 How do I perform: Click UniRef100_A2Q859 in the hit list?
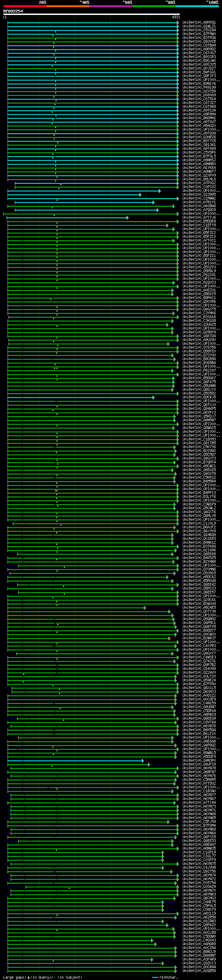point(199,971)
